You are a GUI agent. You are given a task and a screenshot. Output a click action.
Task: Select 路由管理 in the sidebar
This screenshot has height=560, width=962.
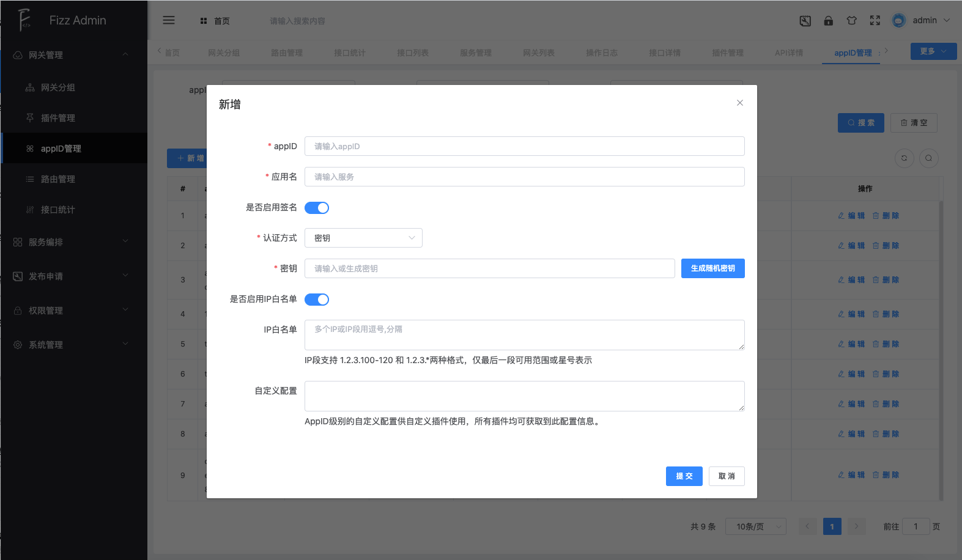point(58,179)
